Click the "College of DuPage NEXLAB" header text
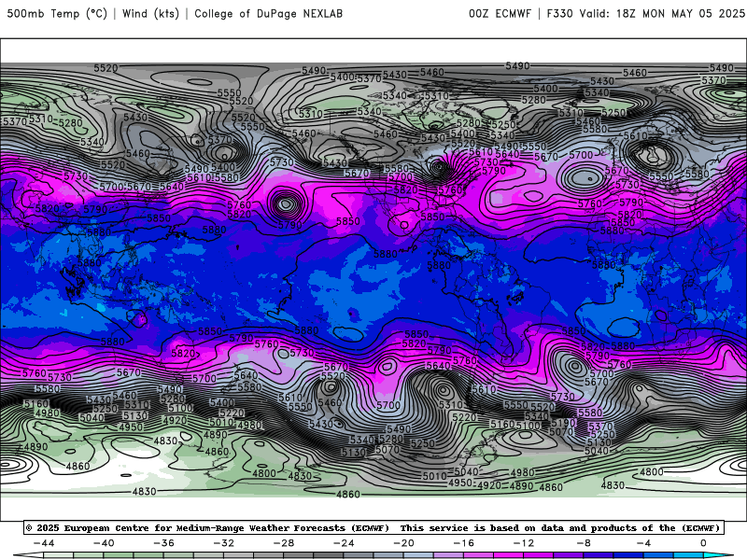Screen dimensions: 747x560 pos(268,13)
